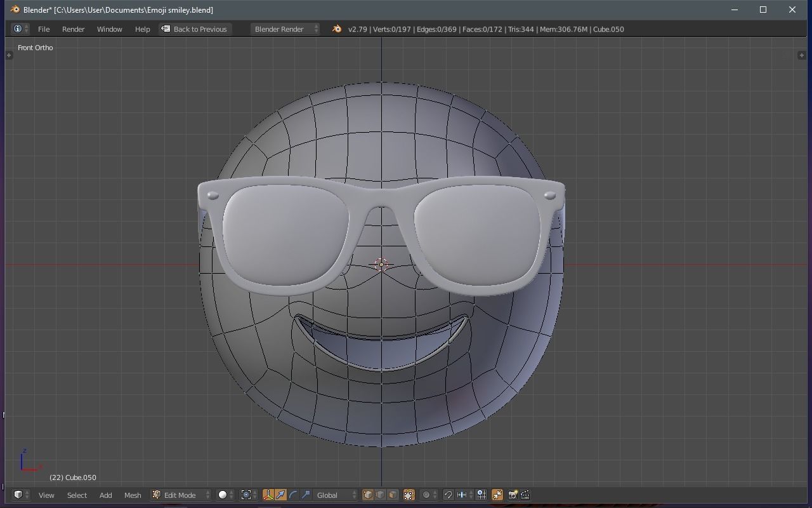Viewport: 812px width, 508px height.
Task: Open the Select menu
Action: (77, 495)
